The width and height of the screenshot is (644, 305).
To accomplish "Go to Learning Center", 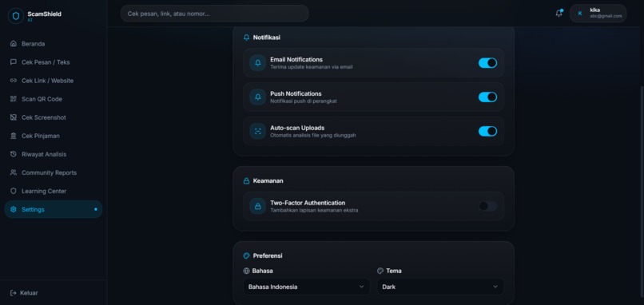I will 54,191.
